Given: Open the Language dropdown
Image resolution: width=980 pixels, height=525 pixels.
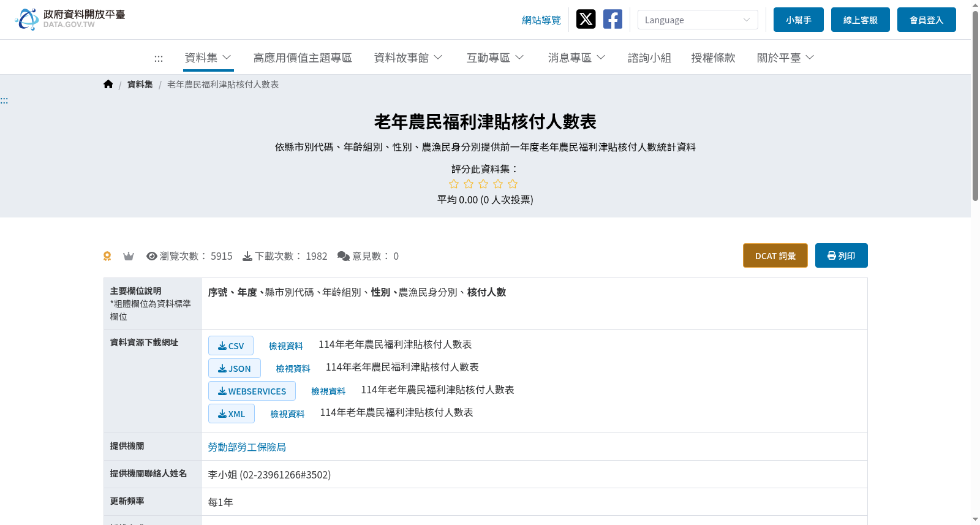Looking at the screenshot, I should 698,20.
